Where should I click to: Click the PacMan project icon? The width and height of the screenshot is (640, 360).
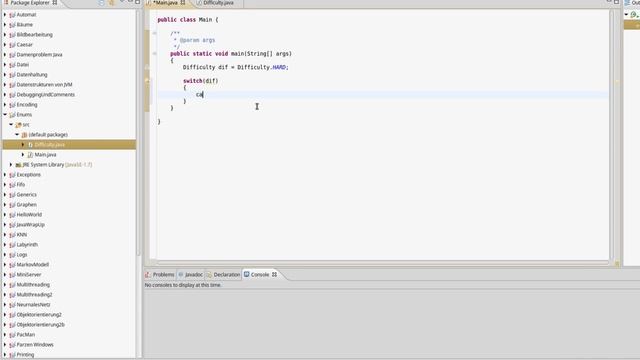(12, 335)
